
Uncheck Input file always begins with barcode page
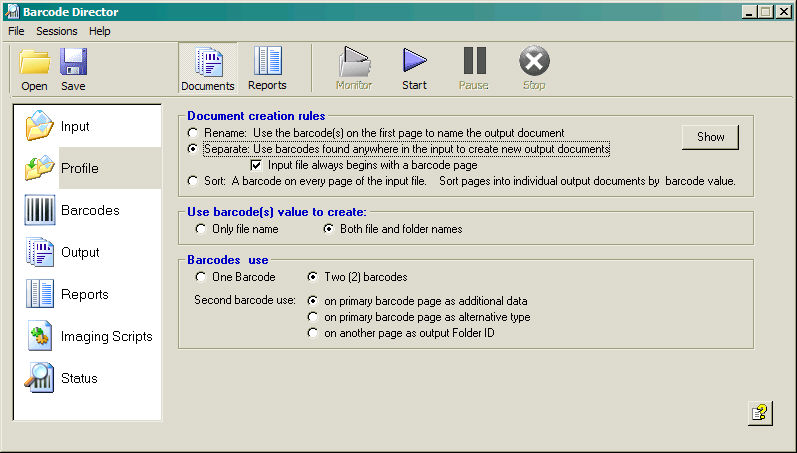pyautogui.click(x=256, y=165)
